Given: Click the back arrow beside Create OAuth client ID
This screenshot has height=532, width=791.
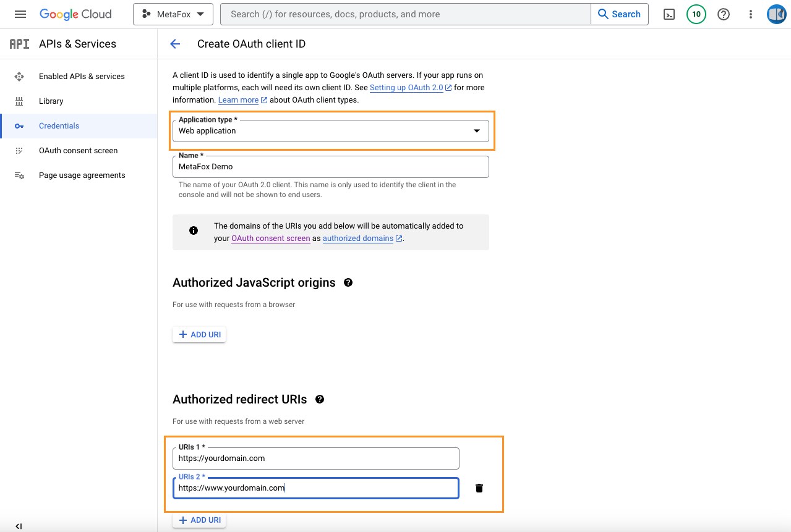Looking at the screenshot, I should (x=175, y=44).
